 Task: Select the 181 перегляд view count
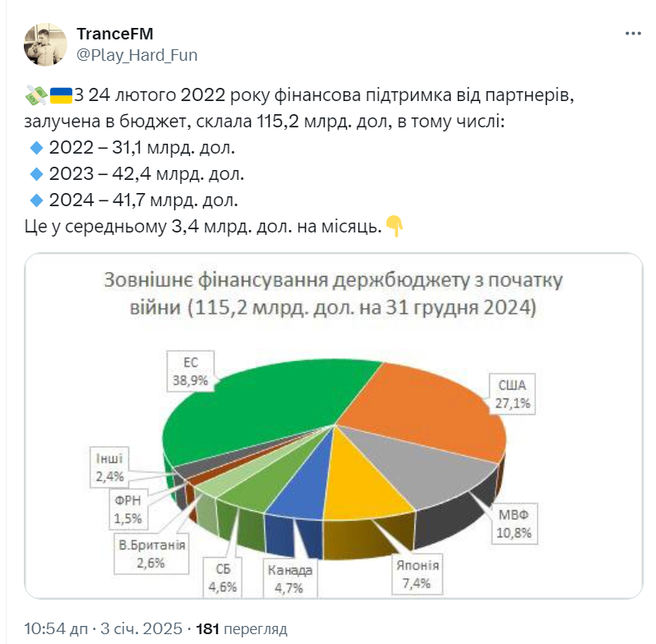tap(242, 628)
